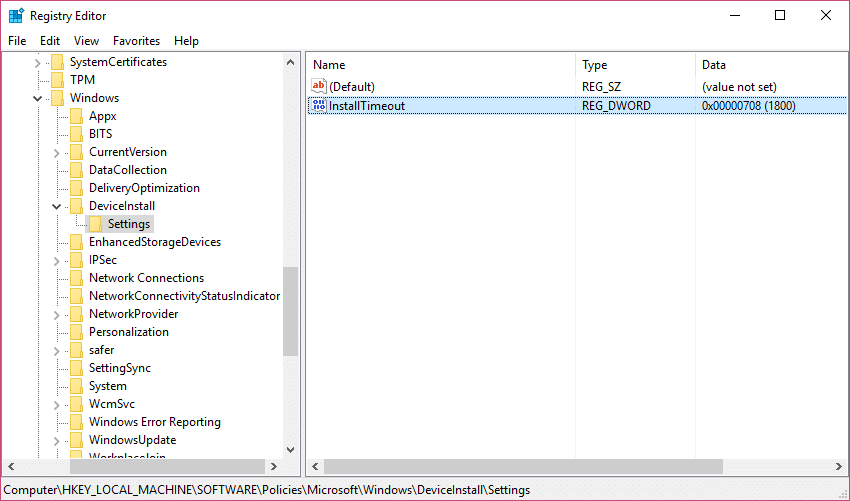Click the WindowsUpdate folder icon
The height and width of the screenshot is (501, 850).
tap(76, 440)
